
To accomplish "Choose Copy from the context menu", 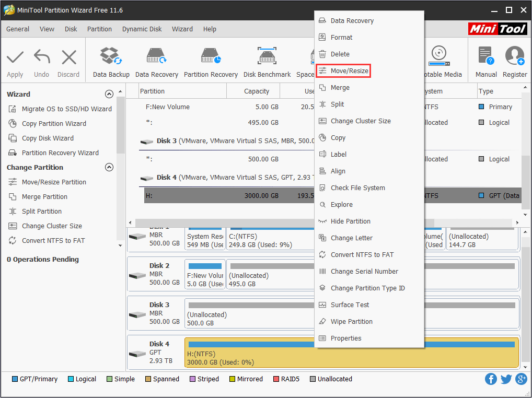I will point(369,138).
